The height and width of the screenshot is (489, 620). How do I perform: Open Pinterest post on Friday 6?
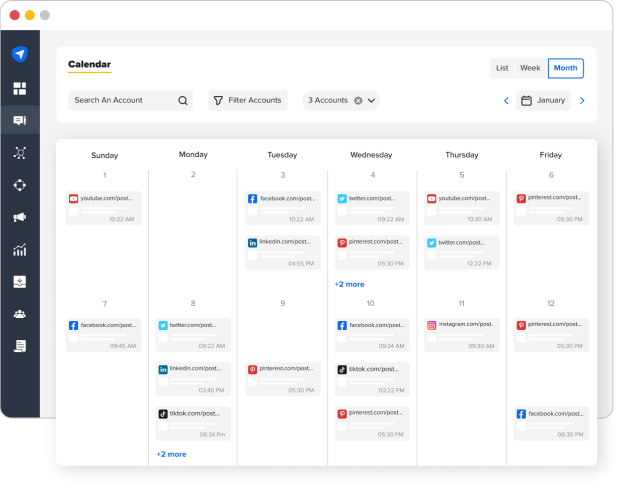551,208
